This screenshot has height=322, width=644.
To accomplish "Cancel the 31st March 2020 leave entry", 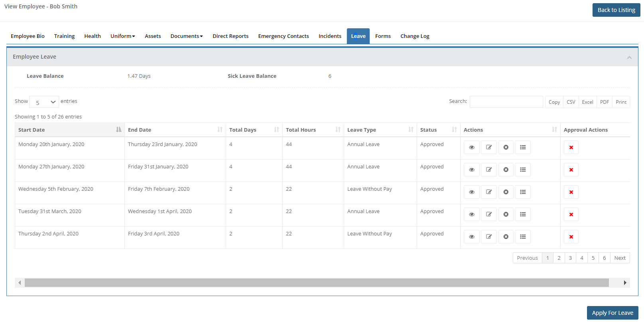I will point(506,214).
